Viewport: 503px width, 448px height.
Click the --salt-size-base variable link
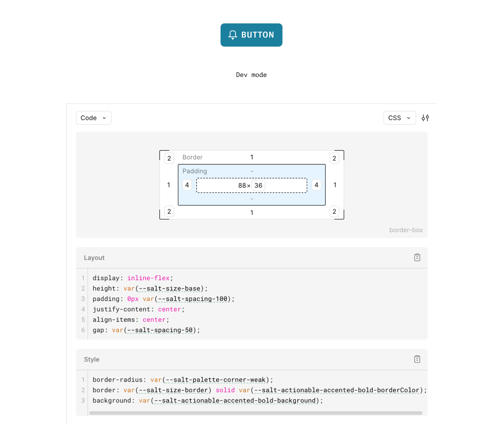pos(169,288)
